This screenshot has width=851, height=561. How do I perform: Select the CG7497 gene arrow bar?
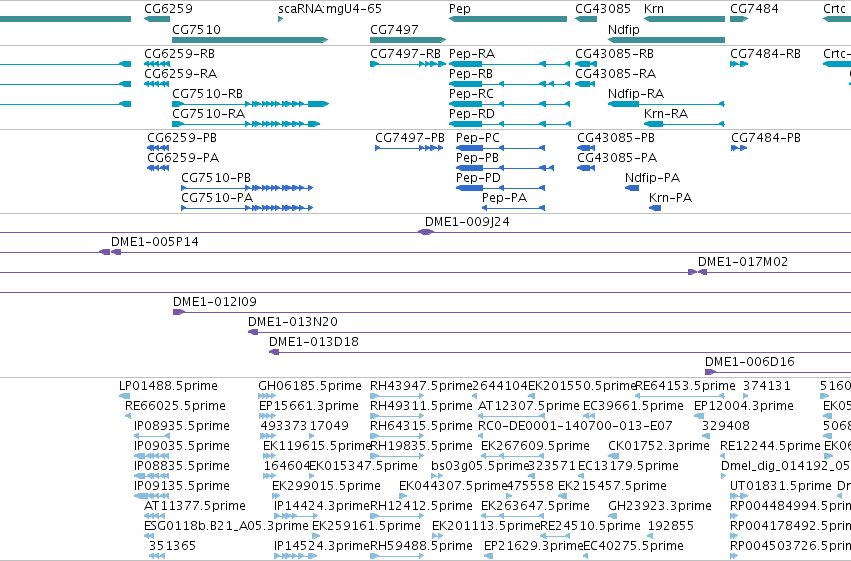tap(408, 40)
